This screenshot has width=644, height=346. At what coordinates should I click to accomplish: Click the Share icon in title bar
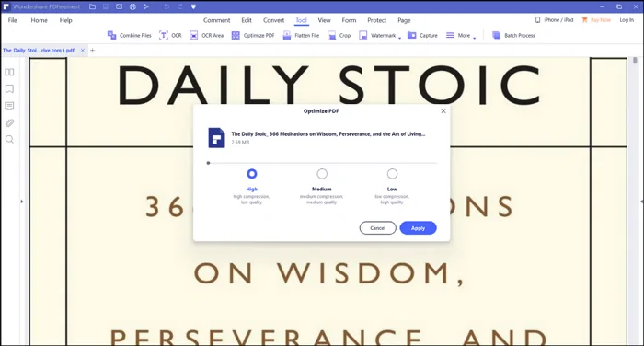[146, 6]
